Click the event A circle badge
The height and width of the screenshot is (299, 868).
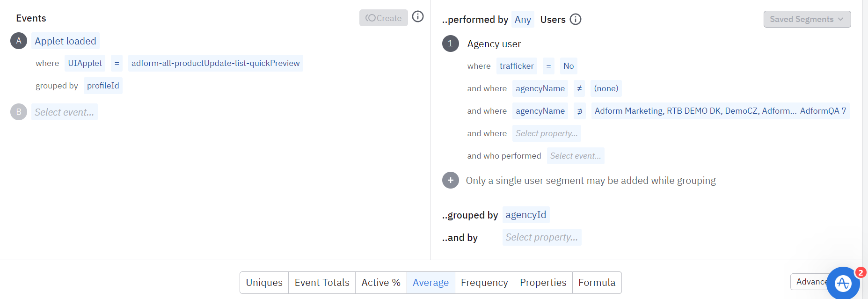pos(19,41)
